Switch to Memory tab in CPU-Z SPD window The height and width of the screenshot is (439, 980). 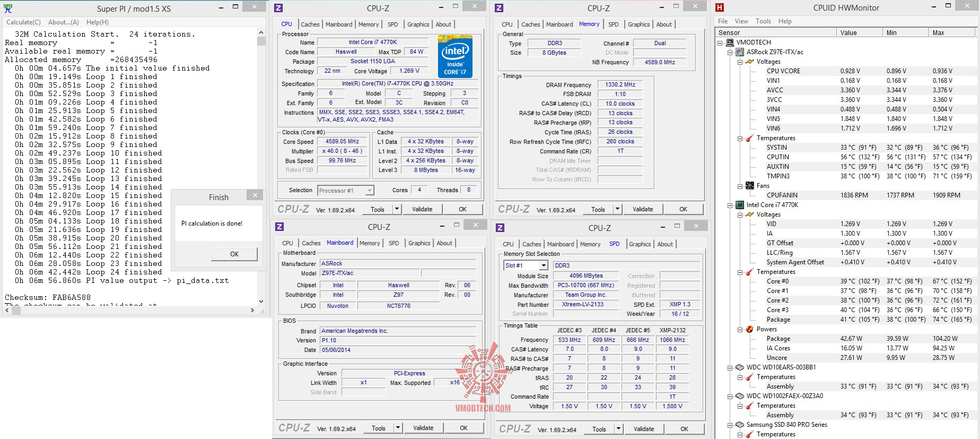[x=590, y=244]
